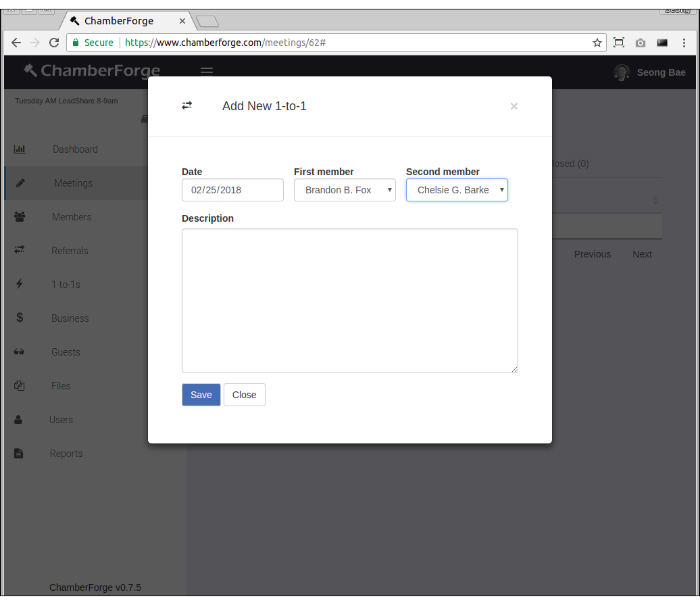Toggle the hamburger menu in top bar
The width and height of the screenshot is (700, 605).
point(207,72)
